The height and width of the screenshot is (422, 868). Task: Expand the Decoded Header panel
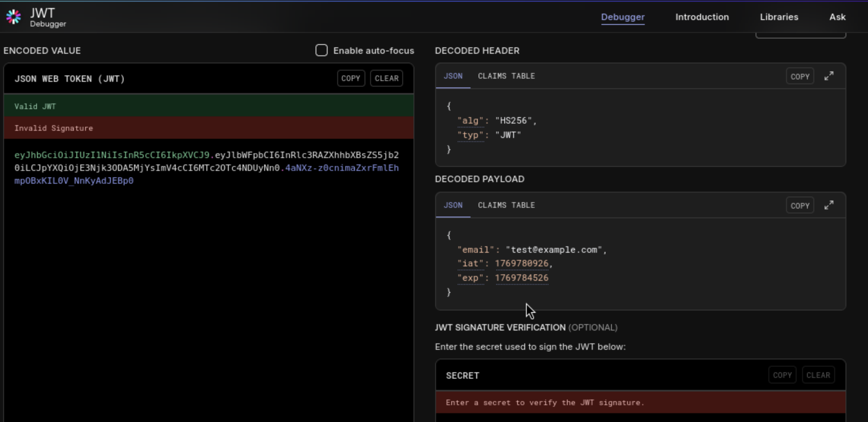pos(829,76)
